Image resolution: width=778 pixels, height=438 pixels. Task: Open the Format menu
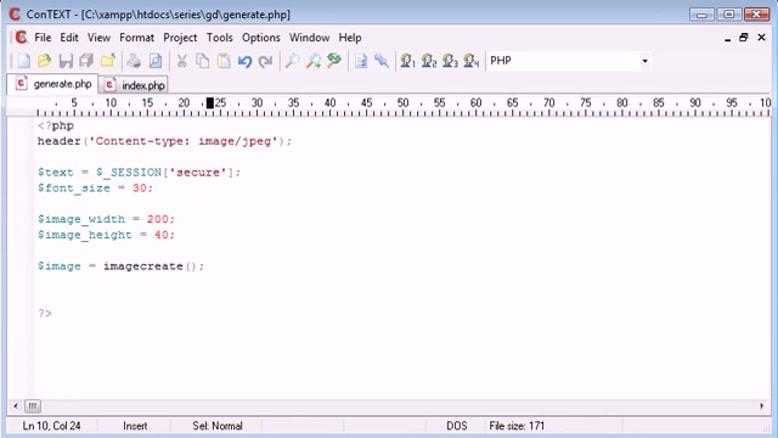click(x=136, y=38)
